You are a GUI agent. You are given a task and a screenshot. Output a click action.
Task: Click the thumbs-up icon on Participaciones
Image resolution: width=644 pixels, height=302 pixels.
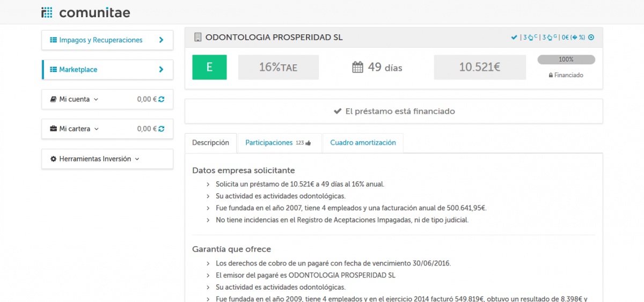[x=308, y=143]
